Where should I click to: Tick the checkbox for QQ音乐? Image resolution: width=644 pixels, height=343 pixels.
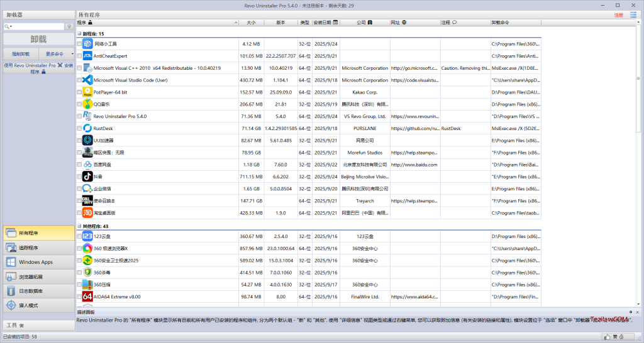tap(79, 104)
